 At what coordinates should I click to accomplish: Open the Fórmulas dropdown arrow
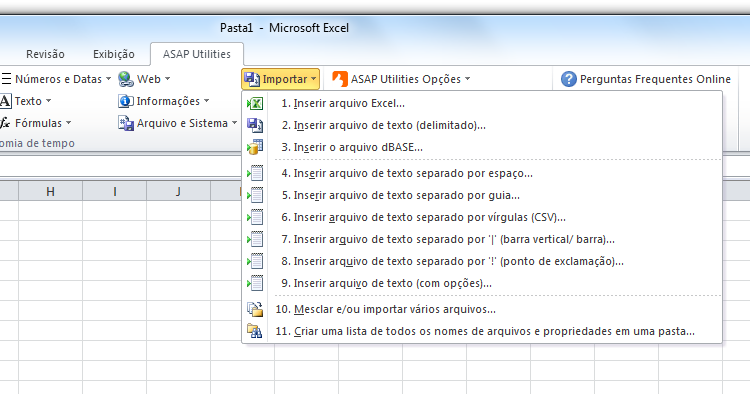[x=68, y=123]
